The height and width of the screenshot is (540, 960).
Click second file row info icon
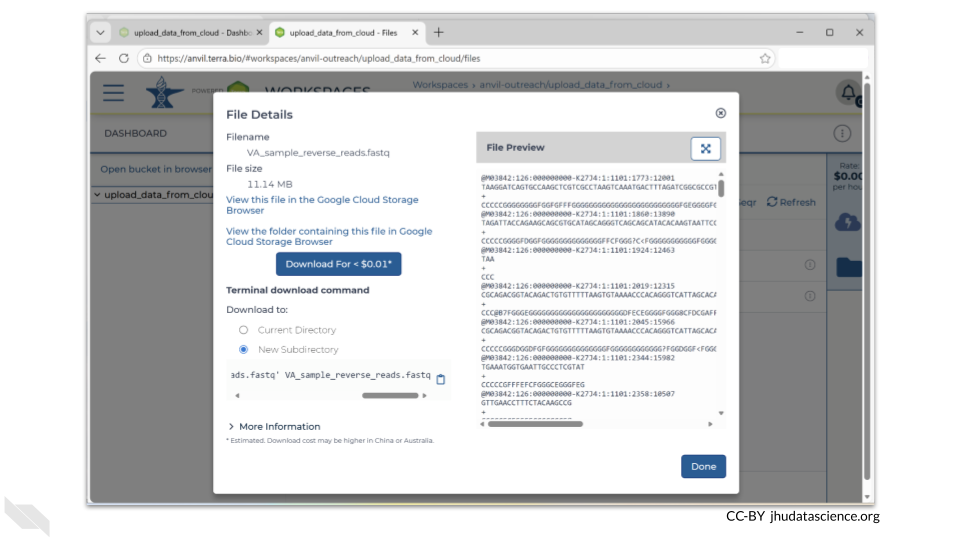tap(809, 296)
